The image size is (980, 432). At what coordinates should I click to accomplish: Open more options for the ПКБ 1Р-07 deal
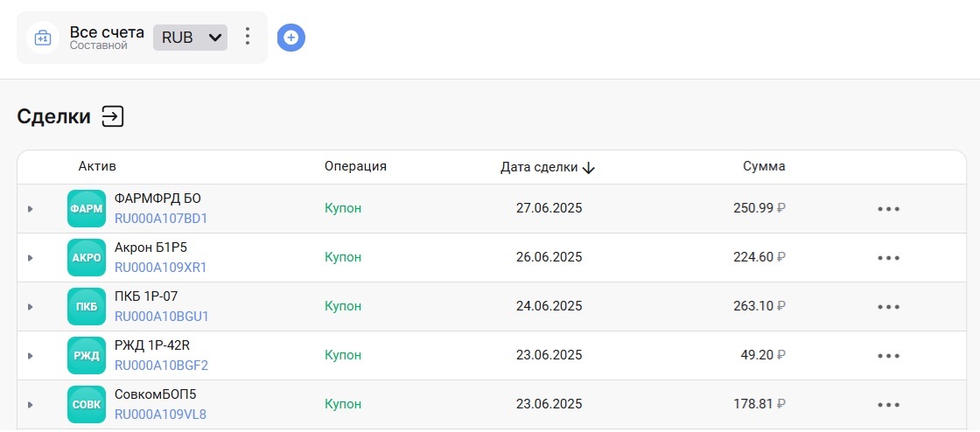[888, 307]
